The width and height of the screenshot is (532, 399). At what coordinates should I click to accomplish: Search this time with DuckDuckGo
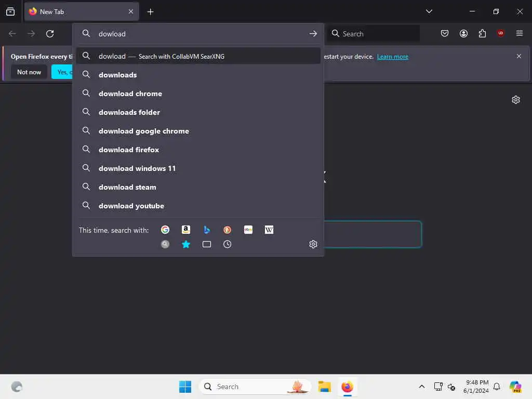pos(228,230)
